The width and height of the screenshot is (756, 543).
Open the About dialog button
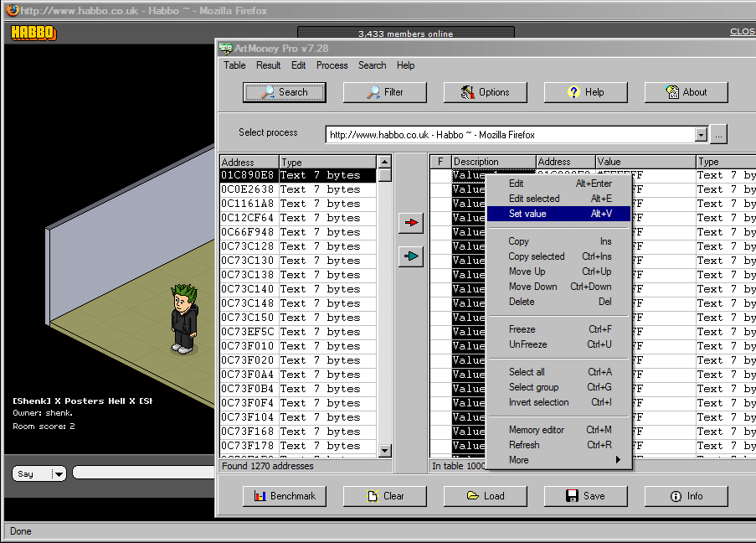[686, 92]
